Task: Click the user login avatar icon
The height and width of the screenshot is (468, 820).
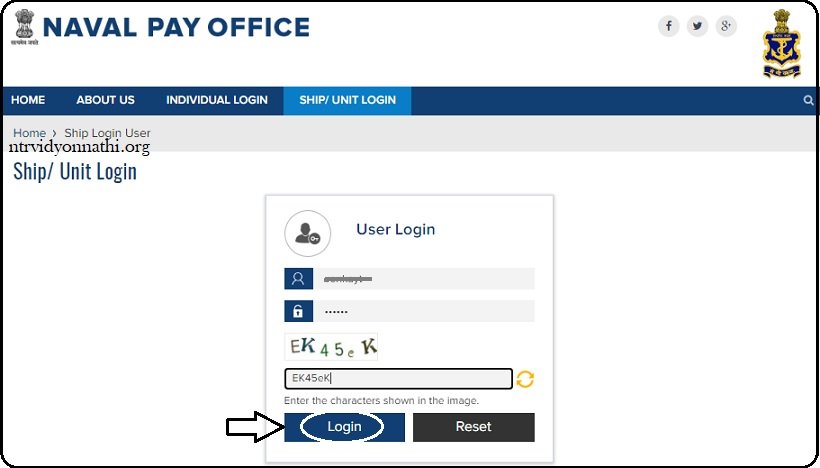Action: [308, 233]
